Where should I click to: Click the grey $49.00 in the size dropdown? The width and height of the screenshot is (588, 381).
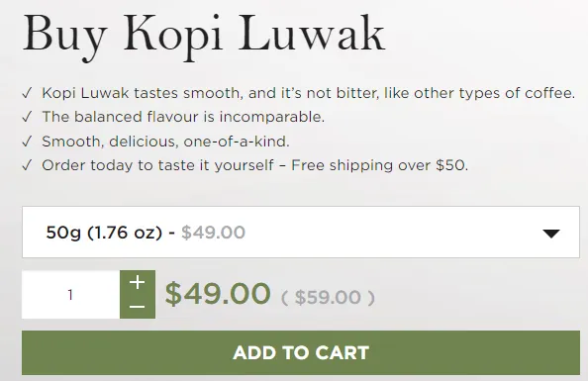(x=214, y=233)
